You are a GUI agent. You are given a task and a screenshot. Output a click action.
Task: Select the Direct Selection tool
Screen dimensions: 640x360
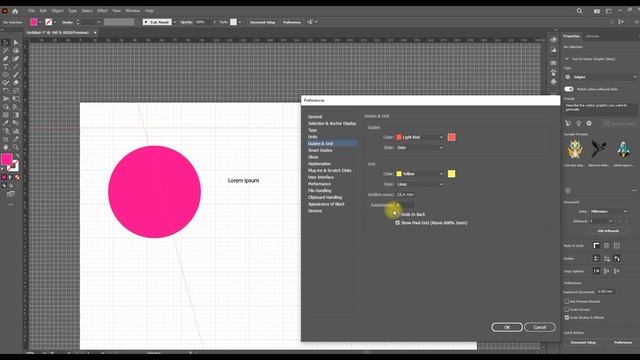pyautogui.click(x=16, y=42)
